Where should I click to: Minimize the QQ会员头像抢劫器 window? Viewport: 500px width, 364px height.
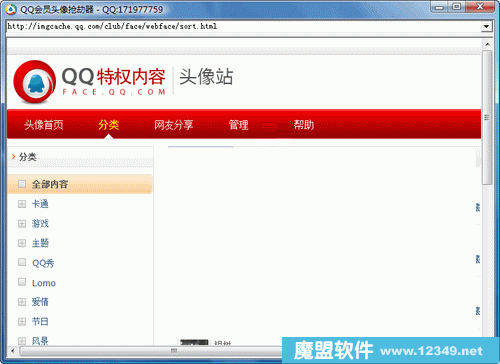[x=440, y=7]
